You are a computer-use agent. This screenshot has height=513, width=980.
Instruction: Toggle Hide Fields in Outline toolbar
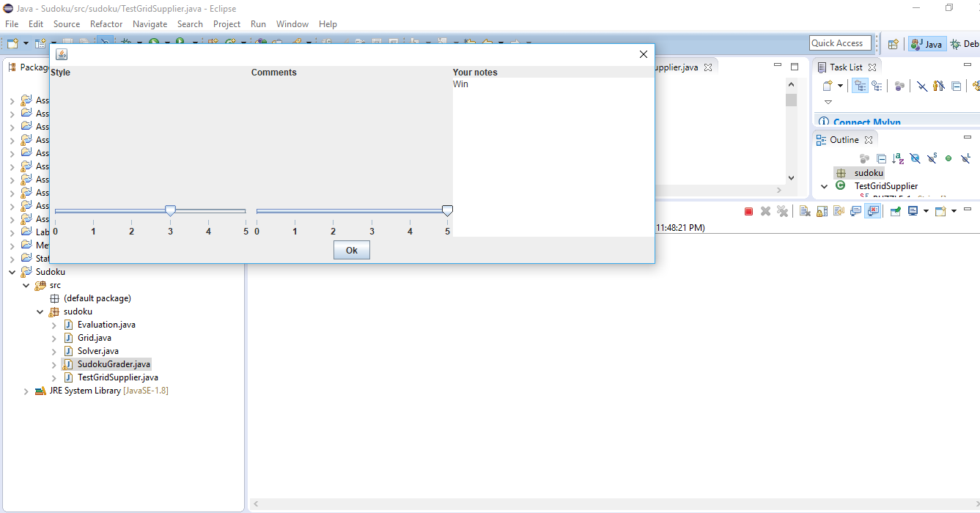[x=915, y=158]
